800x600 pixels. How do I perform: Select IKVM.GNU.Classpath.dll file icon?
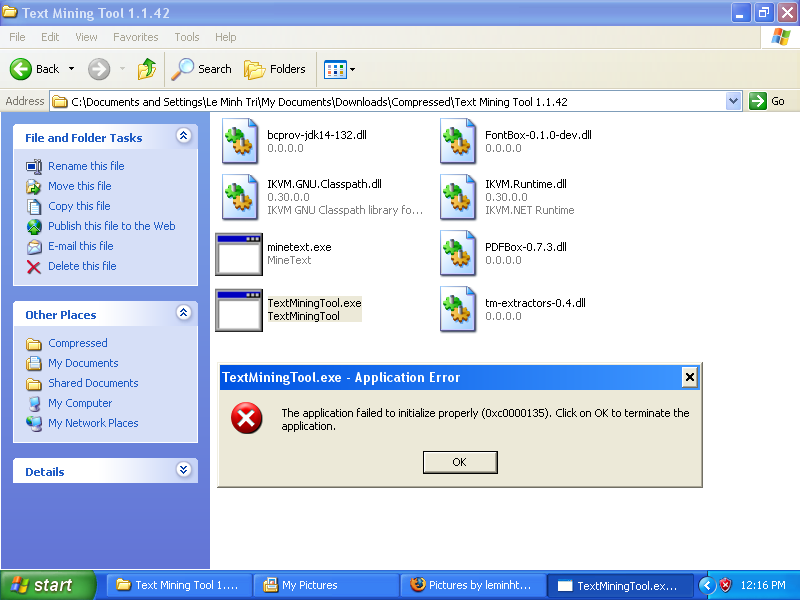(x=239, y=197)
